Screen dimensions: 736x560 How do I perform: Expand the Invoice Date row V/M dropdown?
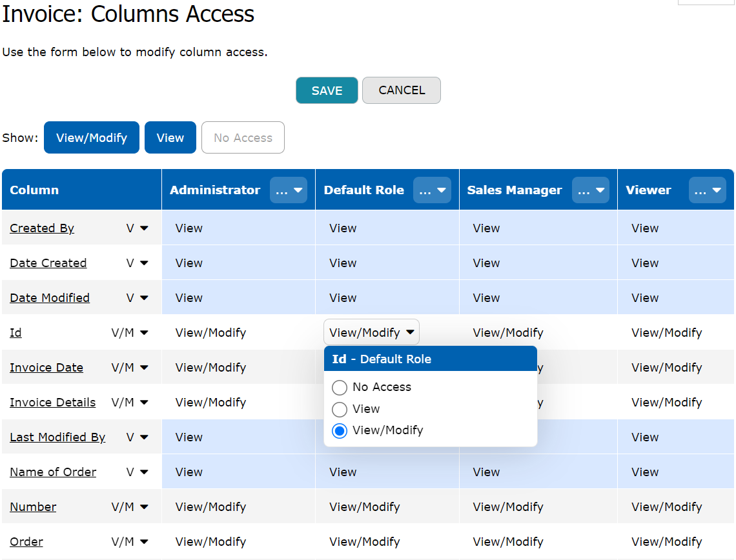(130, 367)
